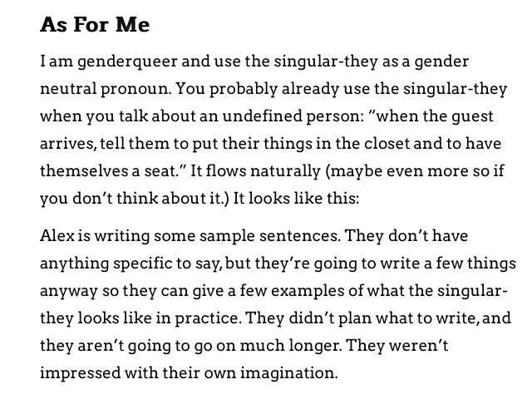The height and width of the screenshot is (404, 532).
Task: Click the words 'much longer'
Action: pyautogui.click(x=289, y=346)
